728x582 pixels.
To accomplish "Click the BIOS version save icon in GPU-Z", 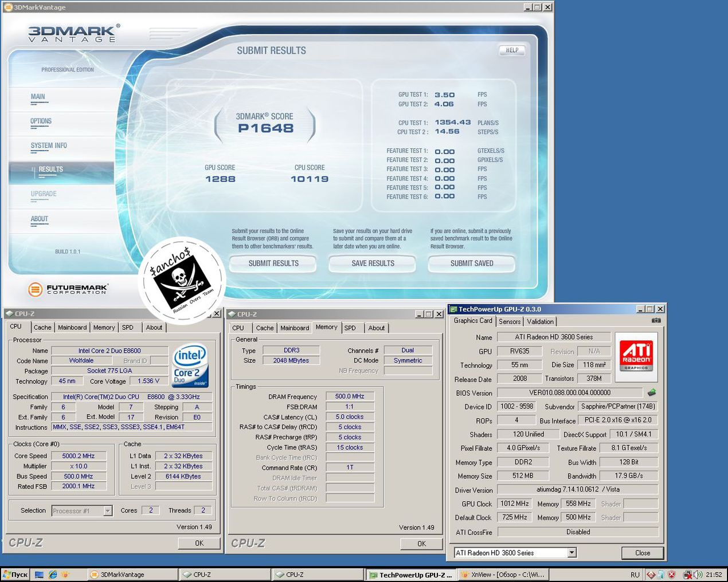I will click(652, 393).
